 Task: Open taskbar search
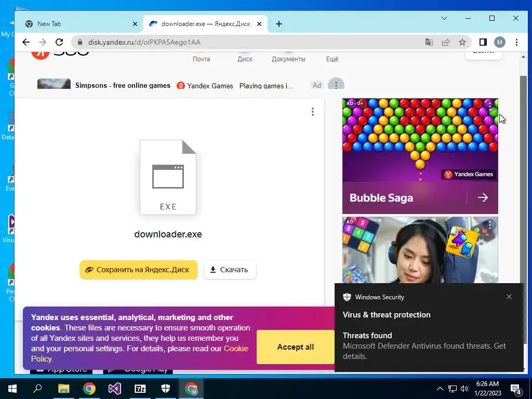[37, 389]
